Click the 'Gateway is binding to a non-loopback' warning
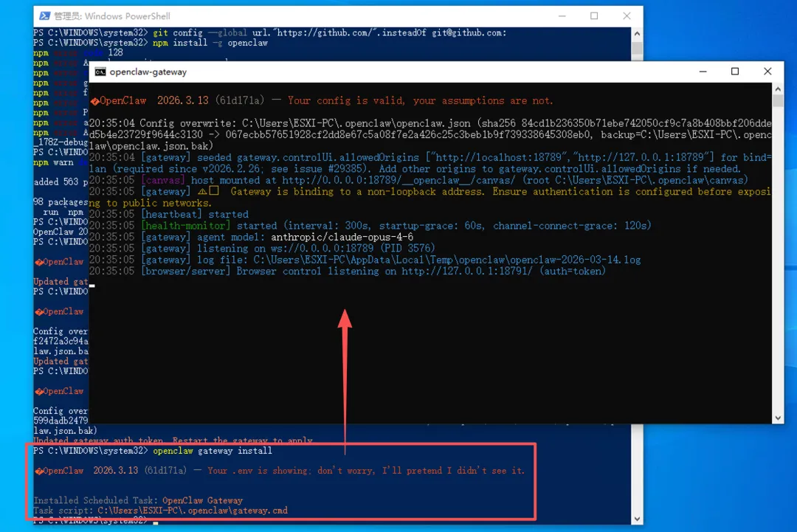Viewport: 797px width, 532px height. [x=430, y=197]
